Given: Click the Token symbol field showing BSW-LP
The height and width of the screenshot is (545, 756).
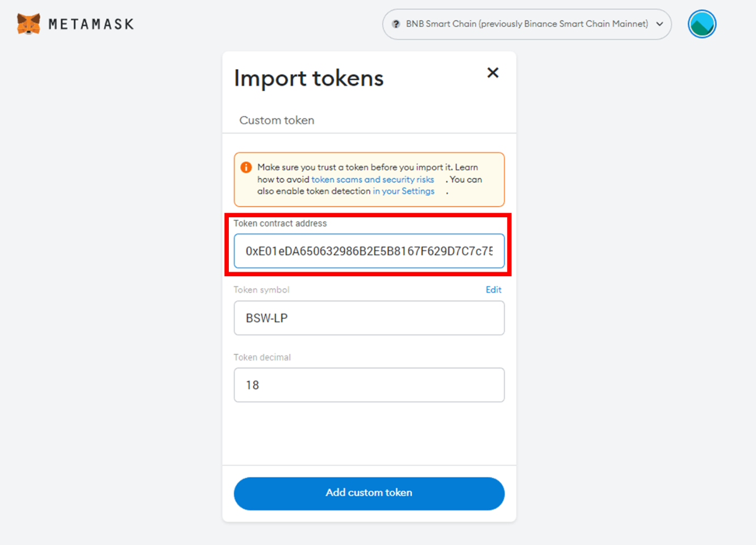Looking at the screenshot, I should 369,318.
